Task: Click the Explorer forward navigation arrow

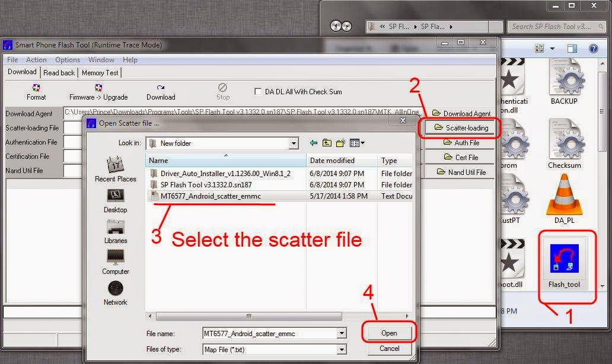Action: click(x=346, y=26)
